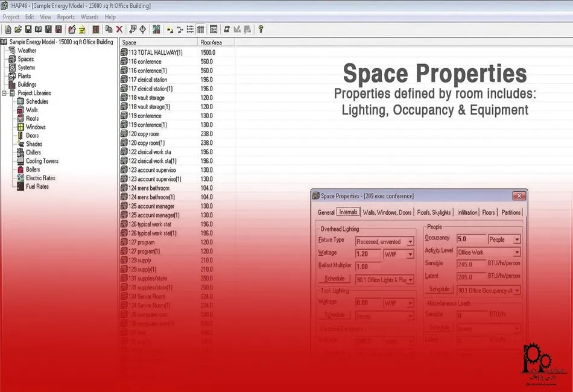Click the Overhead Lighting Schedule button

[x=334, y=279]
